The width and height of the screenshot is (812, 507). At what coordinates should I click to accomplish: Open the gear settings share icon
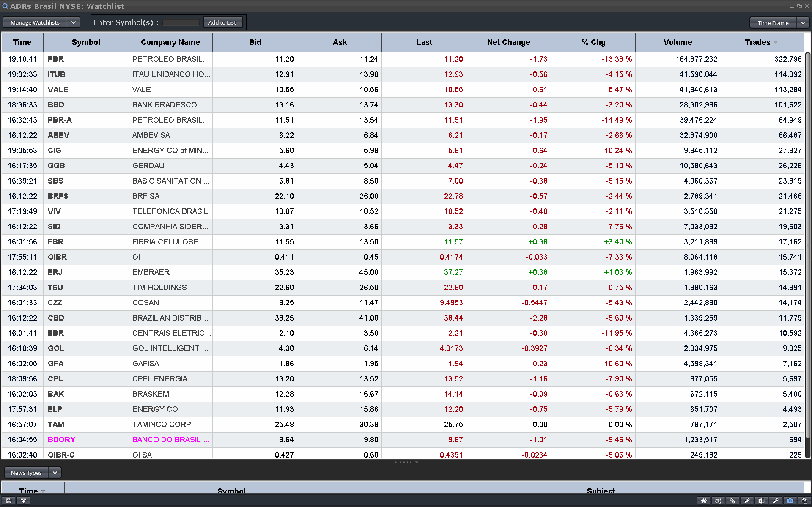tap(718, 501)
